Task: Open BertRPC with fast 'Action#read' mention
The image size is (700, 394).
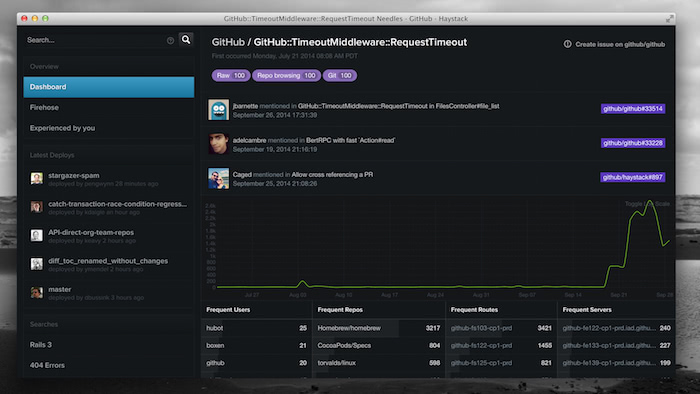Action: click(x=350, y=140)
